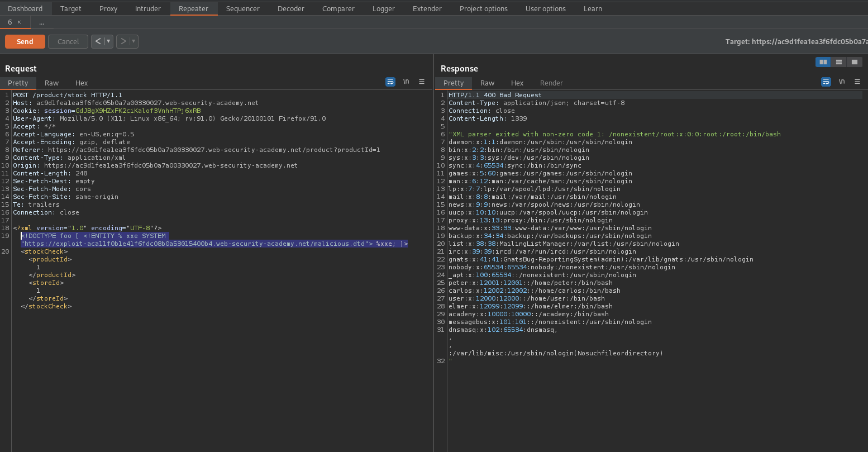
Task: Go back to previous request with < arrow
Action: pos(98,41)
